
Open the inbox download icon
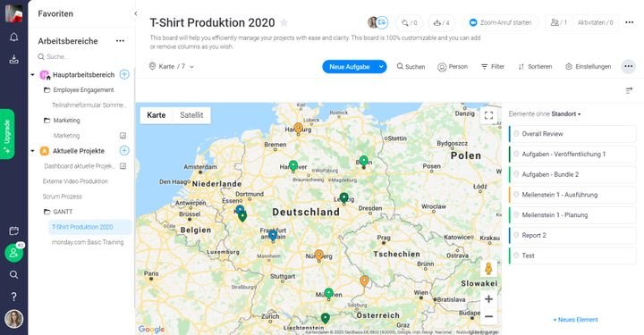[x=13, y=60]
